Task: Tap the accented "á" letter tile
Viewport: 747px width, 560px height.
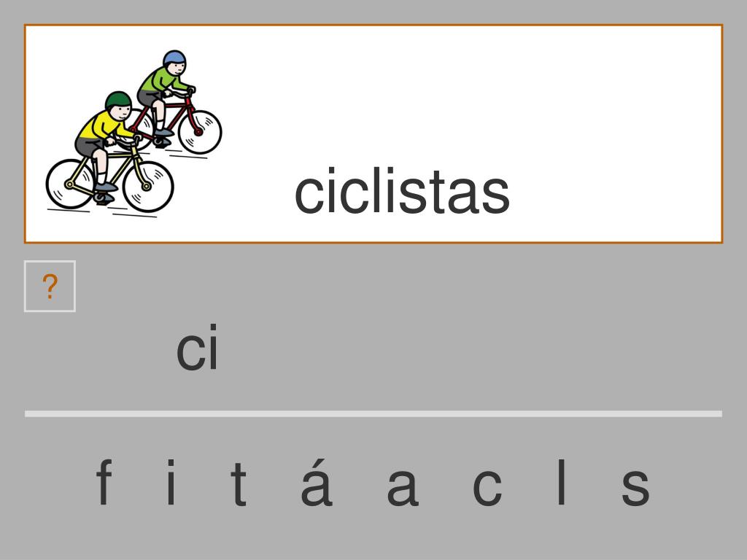Action: pyautogui.click(x=317, y=482)
